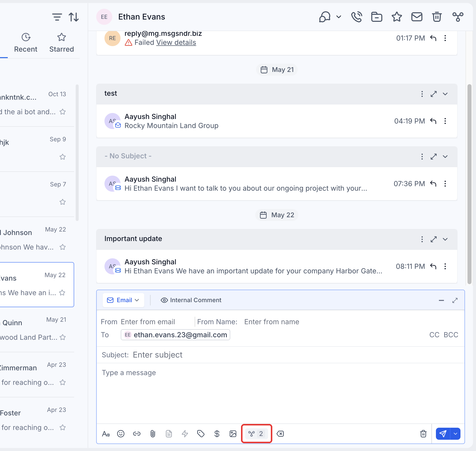Mark conversation unread with envelope icon
This screenshot has height=451, width=476.
coord(417,17)
